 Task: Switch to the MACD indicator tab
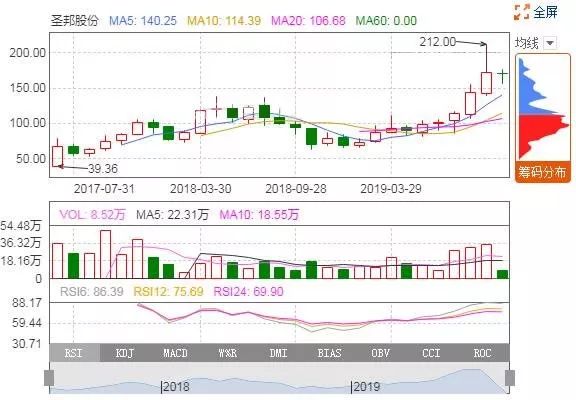coord(176,353)
